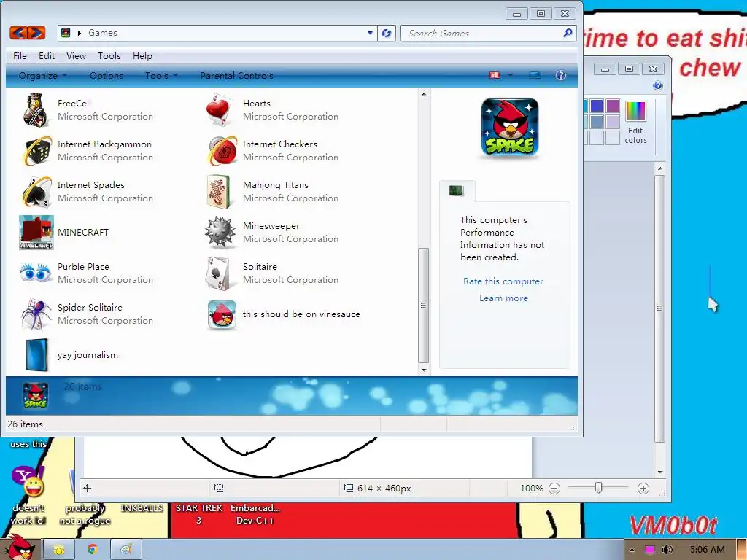Click the Options toolbar button
The width and height of the screenshot is (747, 560).
point(107,75)
